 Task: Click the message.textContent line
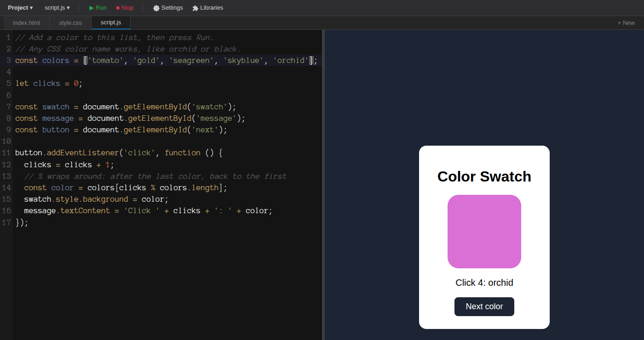[148, 210]
